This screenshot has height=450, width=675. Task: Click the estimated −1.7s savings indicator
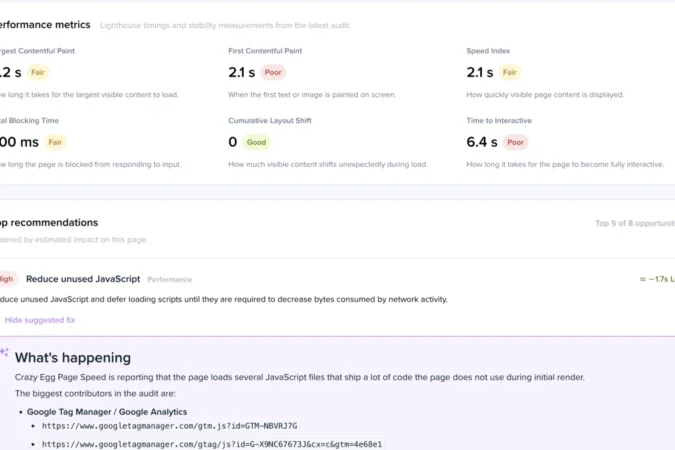tap(657, 279)
